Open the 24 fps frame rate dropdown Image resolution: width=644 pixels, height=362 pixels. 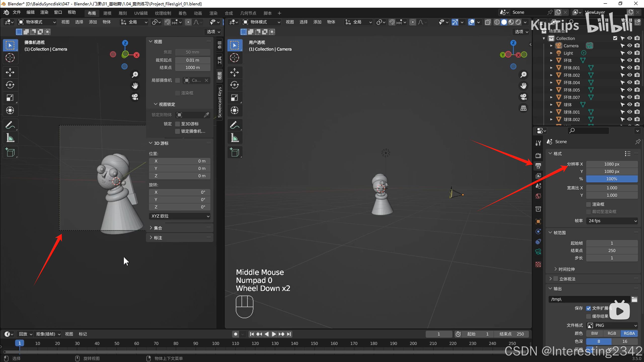612,221
